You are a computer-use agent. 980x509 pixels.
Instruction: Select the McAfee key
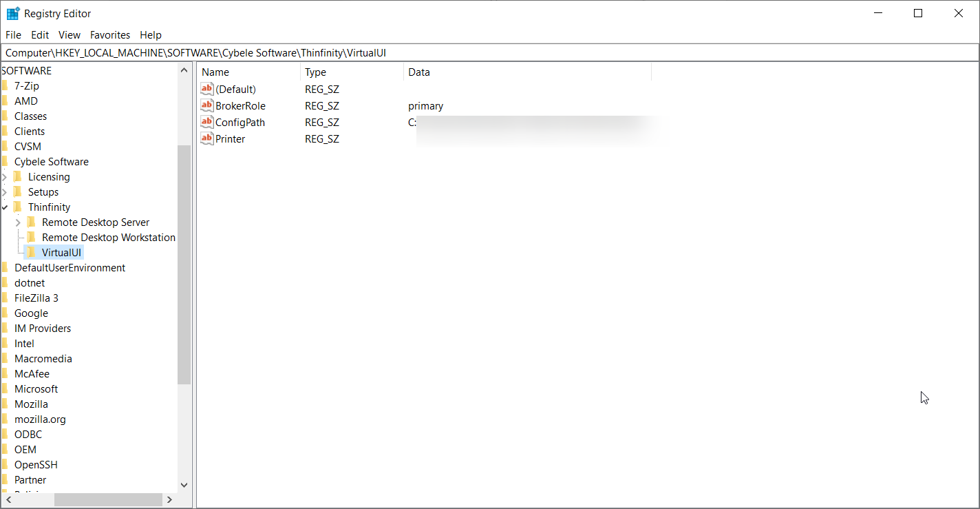pyautogui.click(x=32, y=373)
